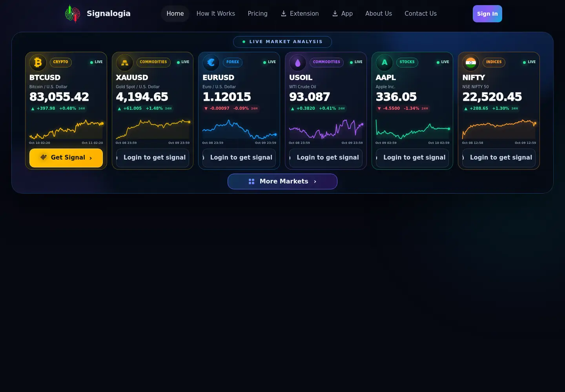565x392 pixels.
Task: Click the download icon beside App
Action: tap(335, 14)
